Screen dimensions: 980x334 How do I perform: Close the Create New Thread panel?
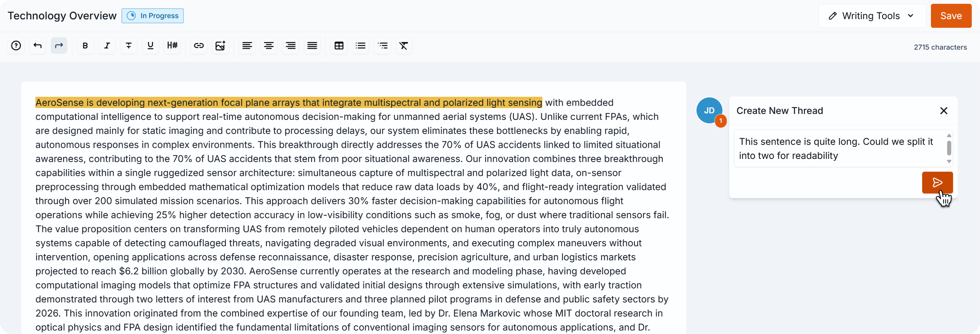pyautogui.click(x=943, y=111)
